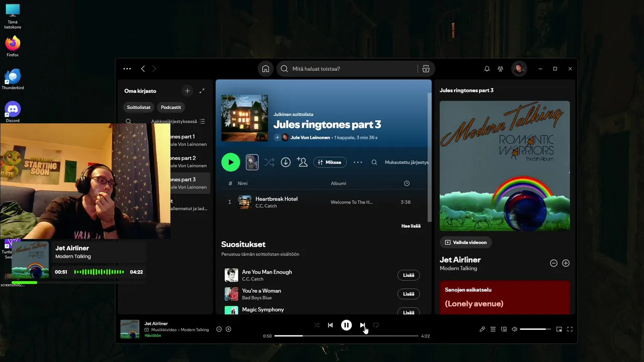Toggle playlist shuffle next to the preview
This screenshot has height=362, width=644.
269,162
